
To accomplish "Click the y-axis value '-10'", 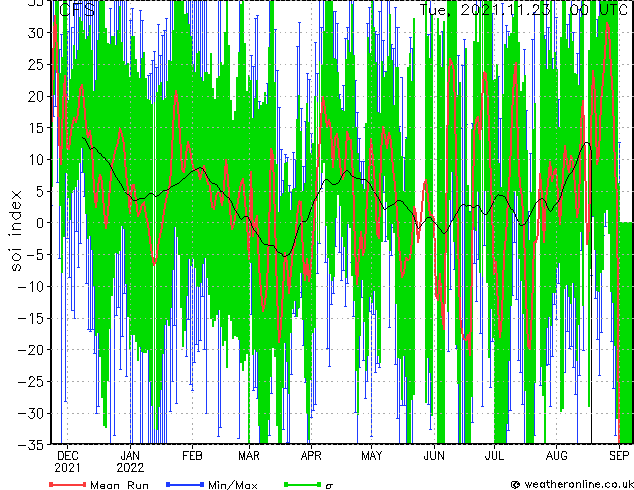I will [31, 287].
